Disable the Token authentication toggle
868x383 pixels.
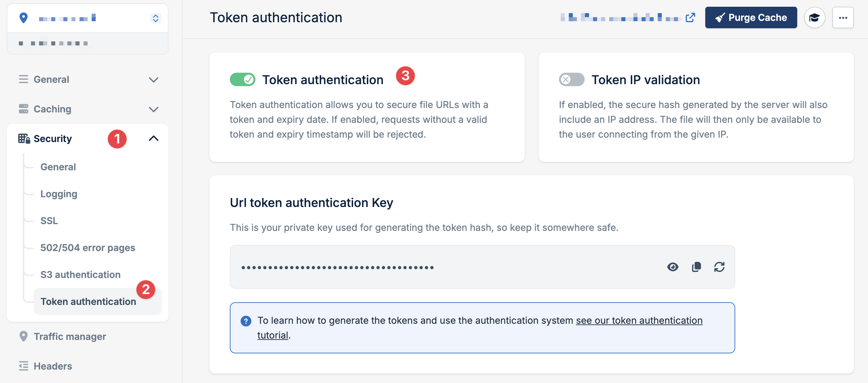[242, 79]
